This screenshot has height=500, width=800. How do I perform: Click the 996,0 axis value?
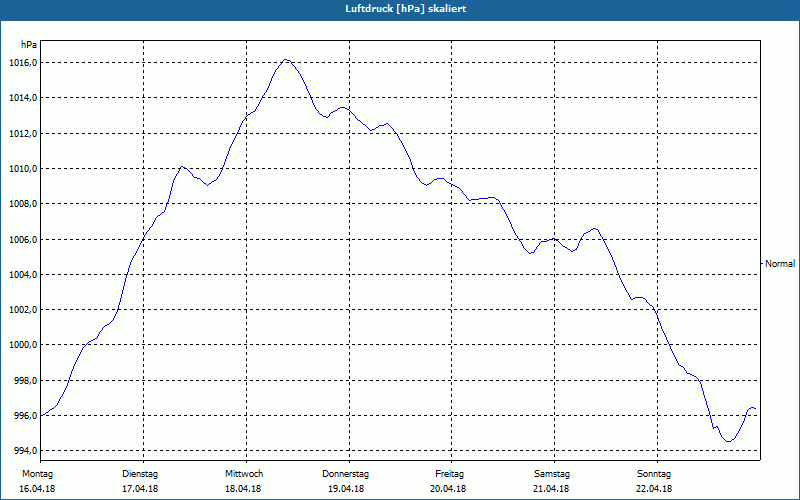(25, 416)
